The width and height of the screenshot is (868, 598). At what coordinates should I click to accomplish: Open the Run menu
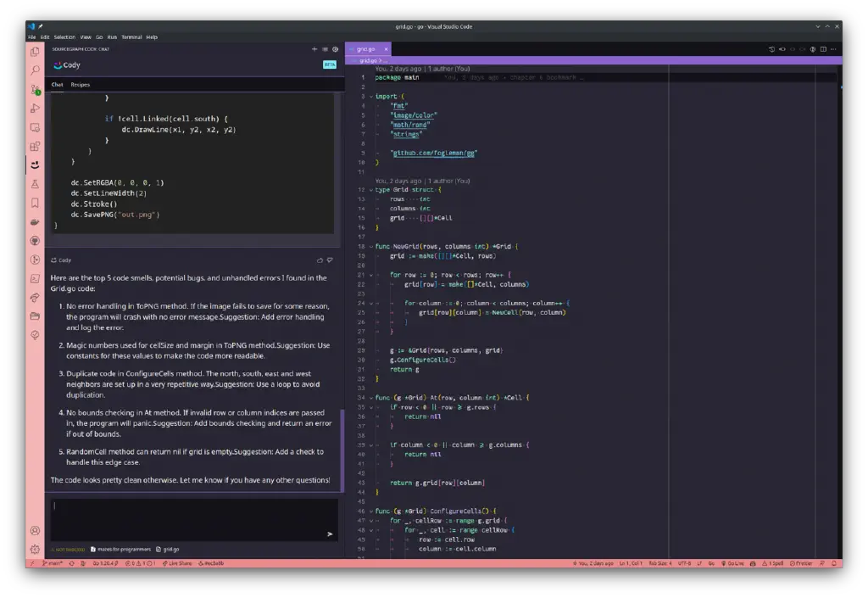point(112,37)
